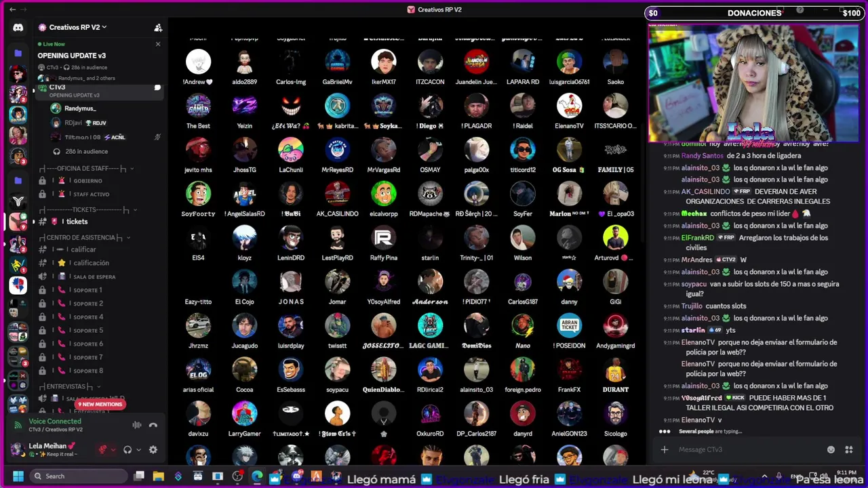
Task: Go back with the left arrow
Action: coord(12,9)
